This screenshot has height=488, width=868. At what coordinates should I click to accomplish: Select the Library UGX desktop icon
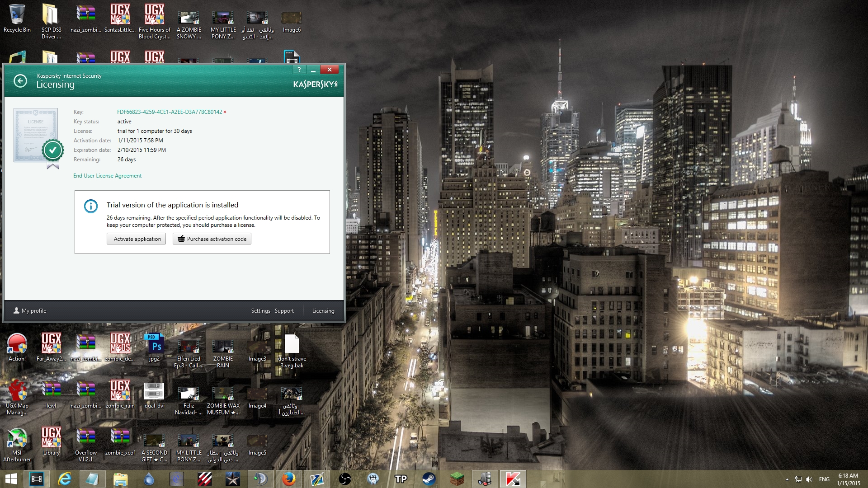point(51,441)
